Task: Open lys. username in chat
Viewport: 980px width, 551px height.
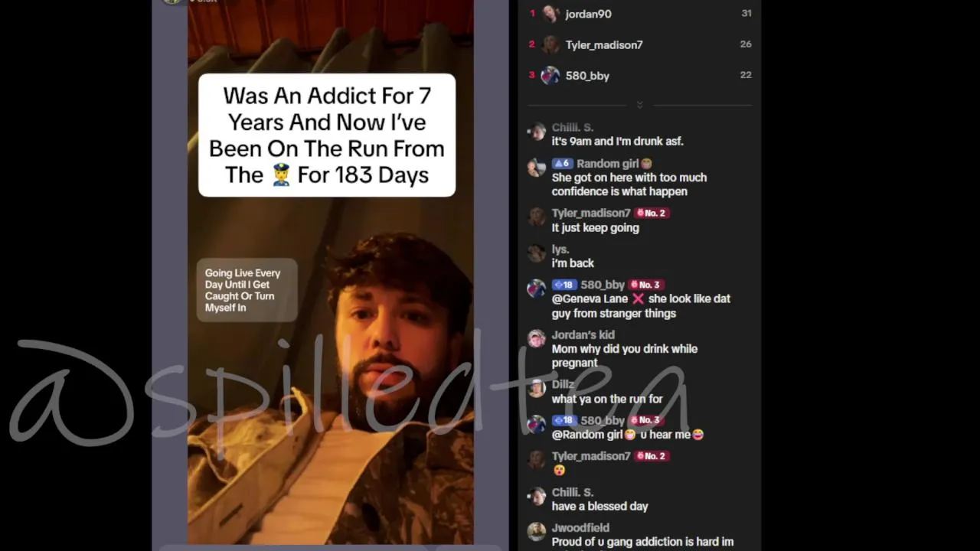Action: tap(560, 249)
